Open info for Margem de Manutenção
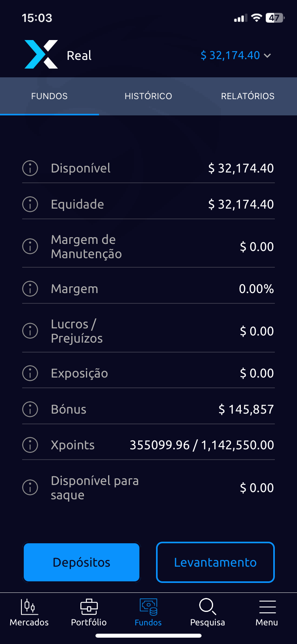Screen dimensions: 297x644 (30, 246)
